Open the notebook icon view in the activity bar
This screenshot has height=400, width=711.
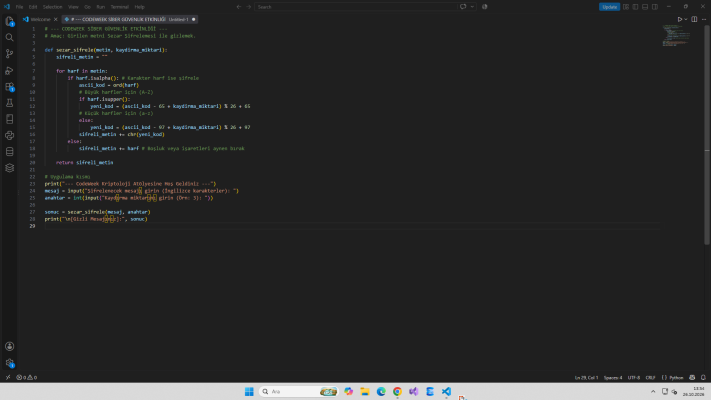point(10,119)
